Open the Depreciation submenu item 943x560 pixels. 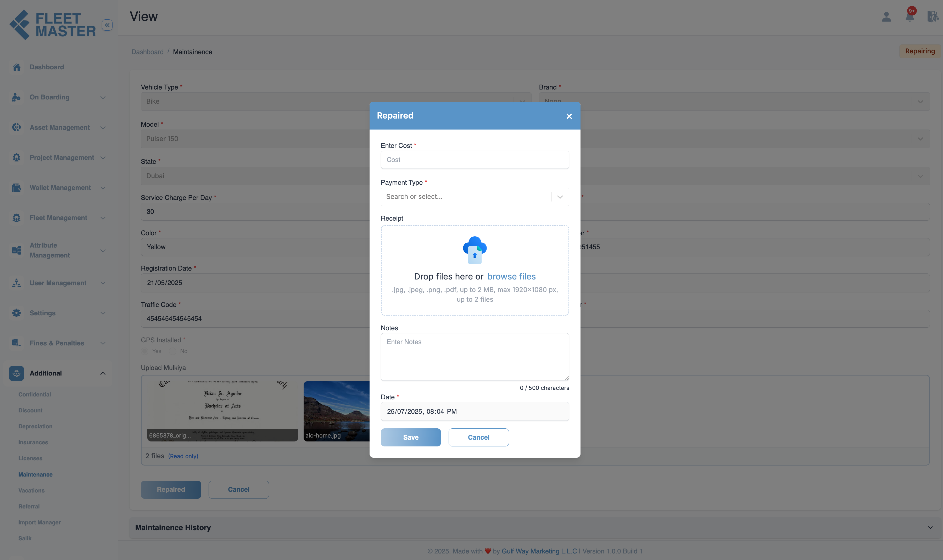click(36, 427)
